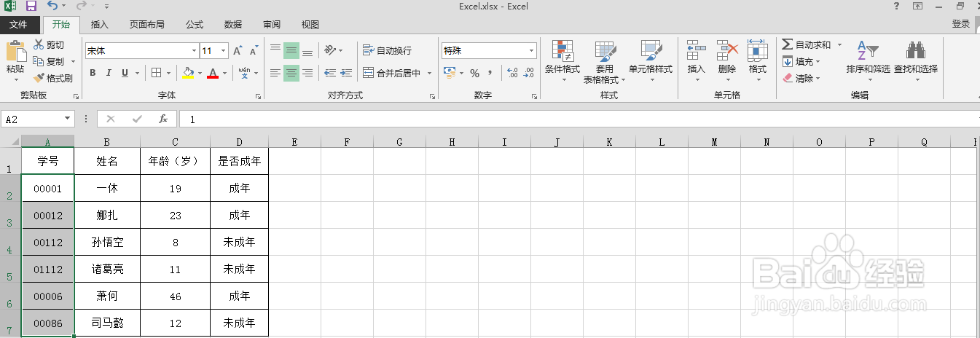Switch to the Review (审阅) tab
Screen dimensions: 980x338
[272, 24]
